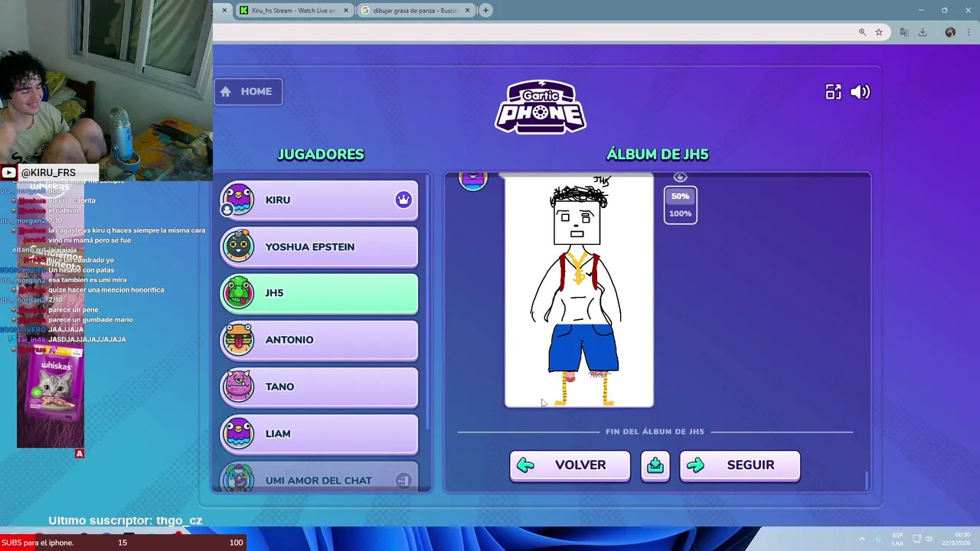
Task: Click the JUGADORES heading
Action: point(321,155)
